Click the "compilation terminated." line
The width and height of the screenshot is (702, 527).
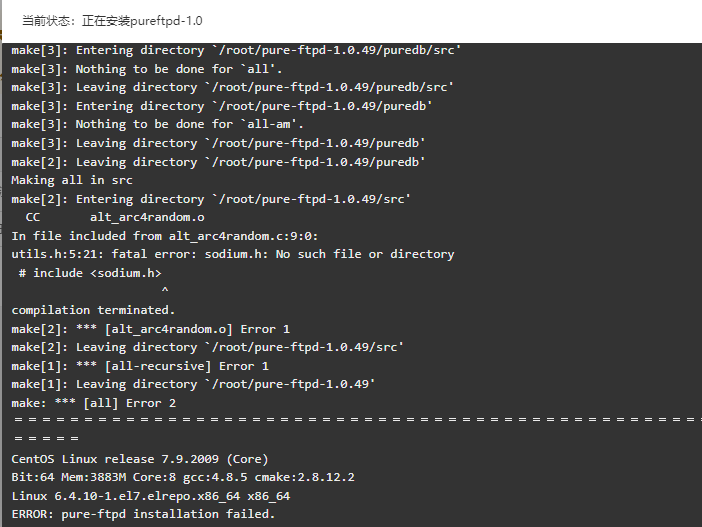(93, 310)
